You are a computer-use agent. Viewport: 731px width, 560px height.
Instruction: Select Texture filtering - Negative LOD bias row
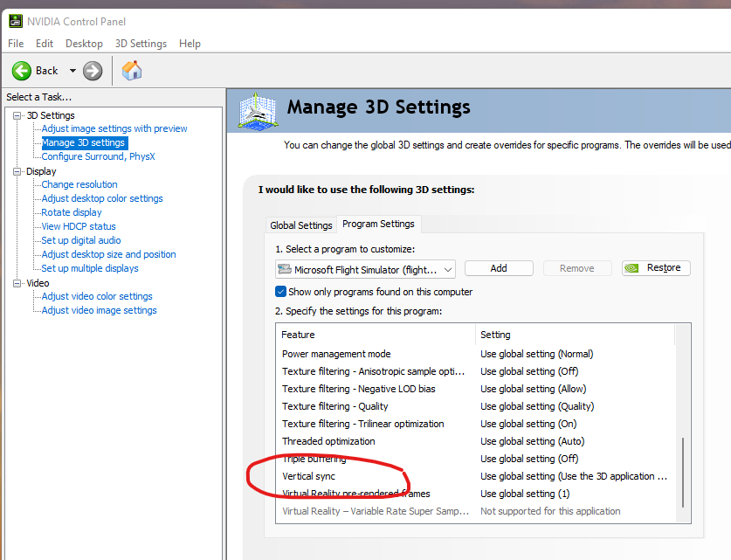[x=474, y=389]
